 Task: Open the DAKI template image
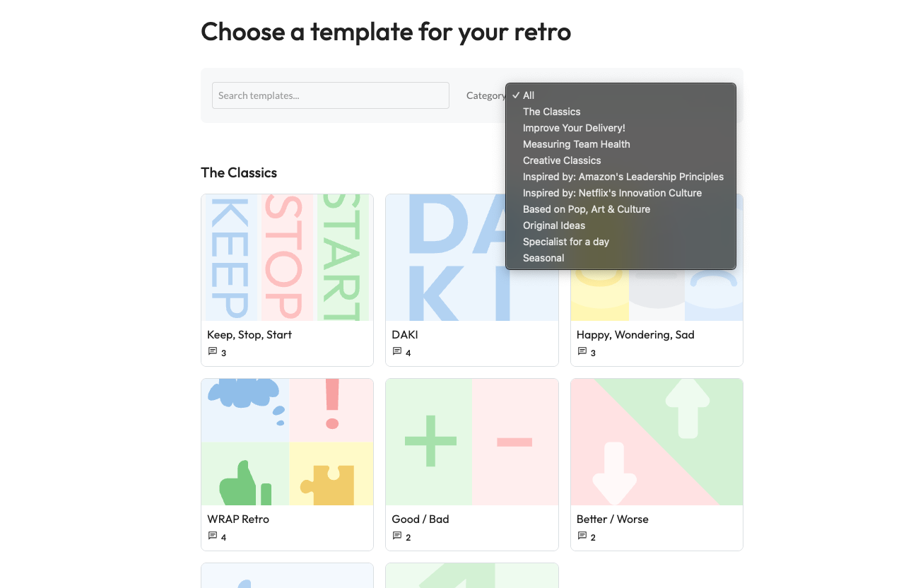[445, 257]
